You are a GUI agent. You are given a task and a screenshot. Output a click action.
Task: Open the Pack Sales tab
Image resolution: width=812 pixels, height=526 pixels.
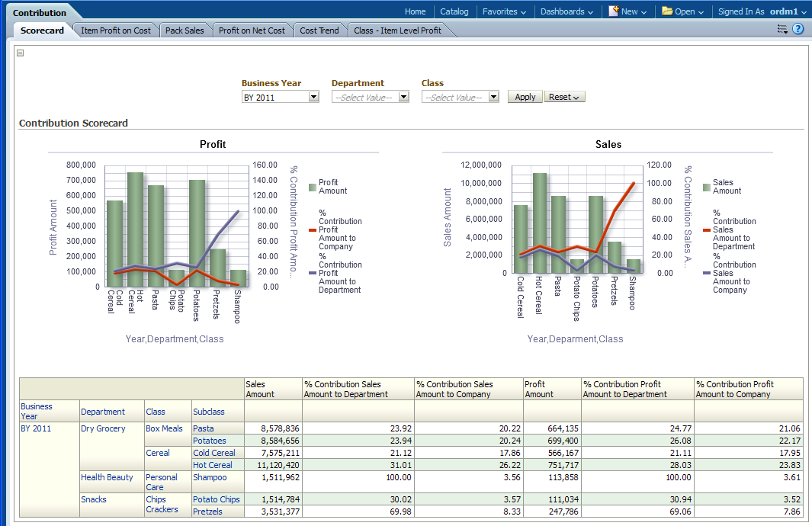point(185,30)
